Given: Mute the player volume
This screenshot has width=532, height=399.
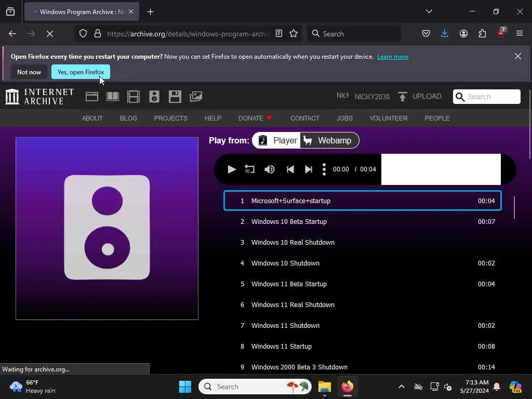Looking at the screenshot, I should (270, 169).
